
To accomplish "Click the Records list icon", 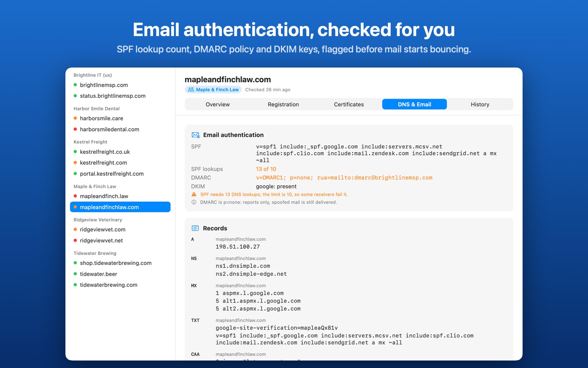I will (x=195, y=228).
